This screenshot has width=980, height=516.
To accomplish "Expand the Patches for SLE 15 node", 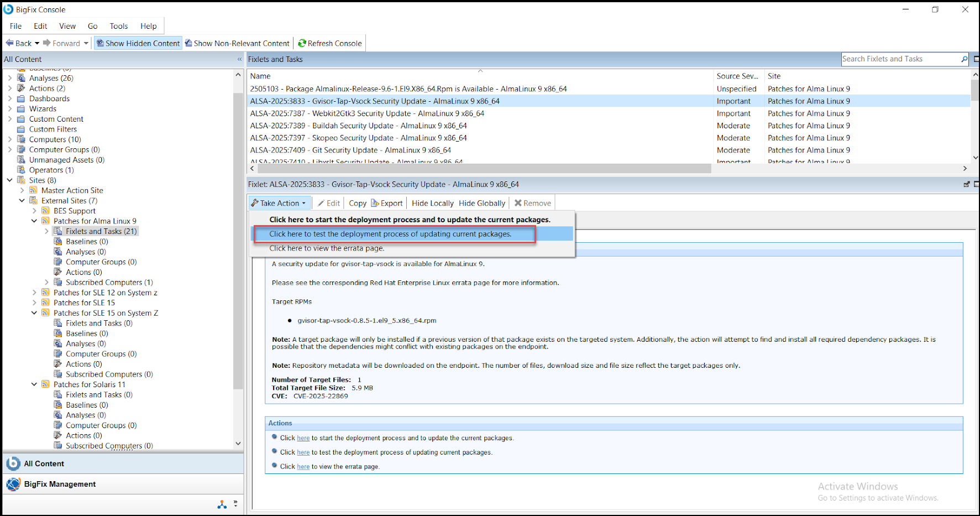I will pyautogui.click(x=34, y=303).
